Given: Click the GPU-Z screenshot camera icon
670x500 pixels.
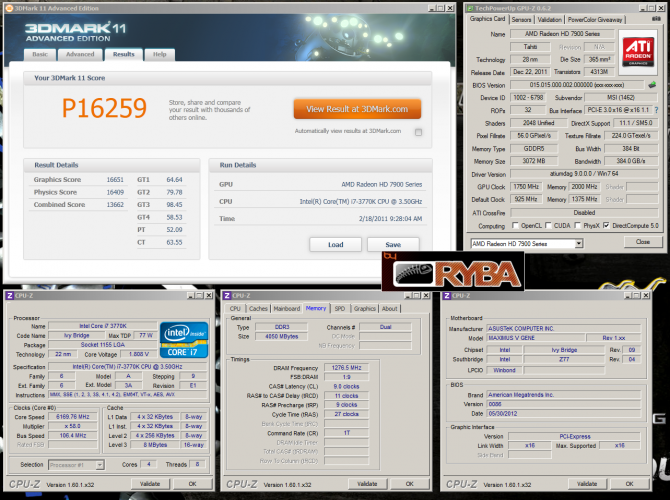Looking at the screenshot, I should (656, 19).
